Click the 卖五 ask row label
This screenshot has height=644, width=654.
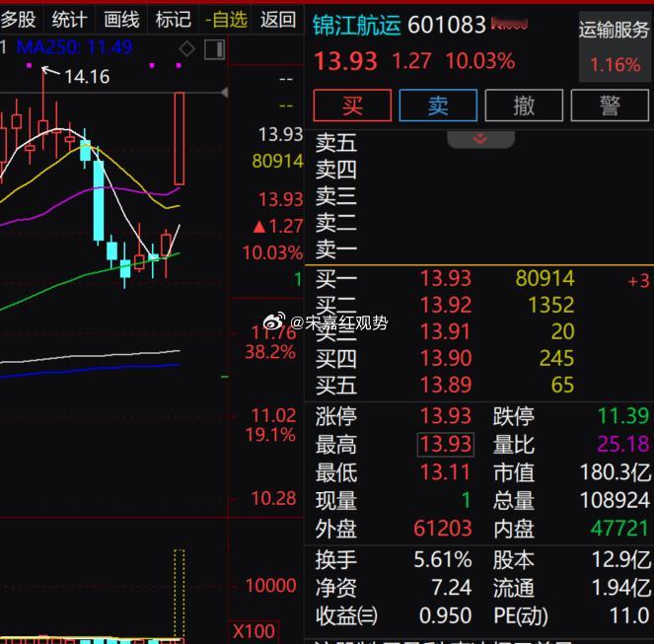tap(336, 143)
